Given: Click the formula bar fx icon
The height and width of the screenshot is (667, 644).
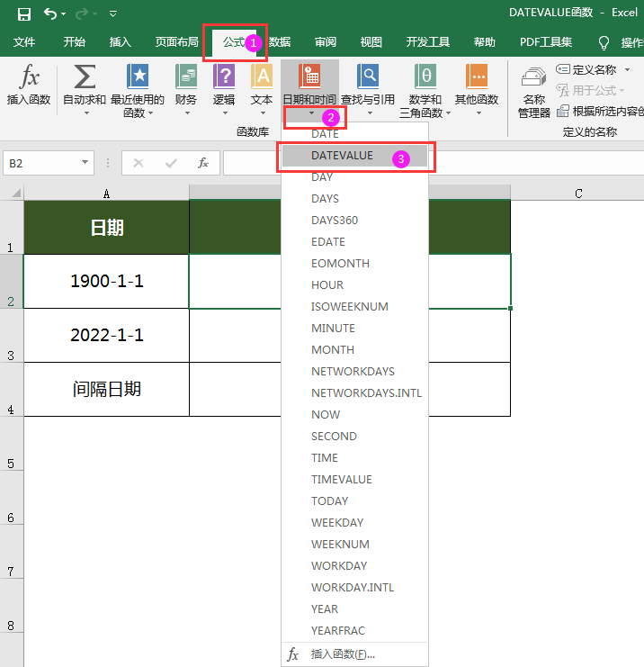Looking at the screenshot, I should pos(203,163).
